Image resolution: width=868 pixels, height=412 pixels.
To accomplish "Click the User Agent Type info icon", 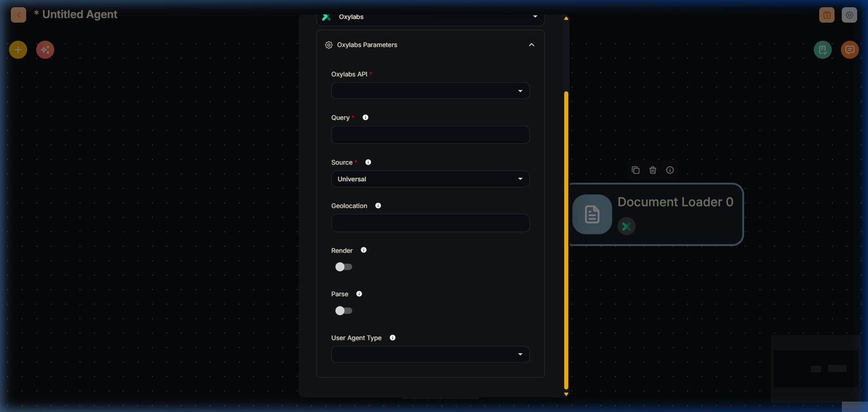I will (x=393, y=338).
